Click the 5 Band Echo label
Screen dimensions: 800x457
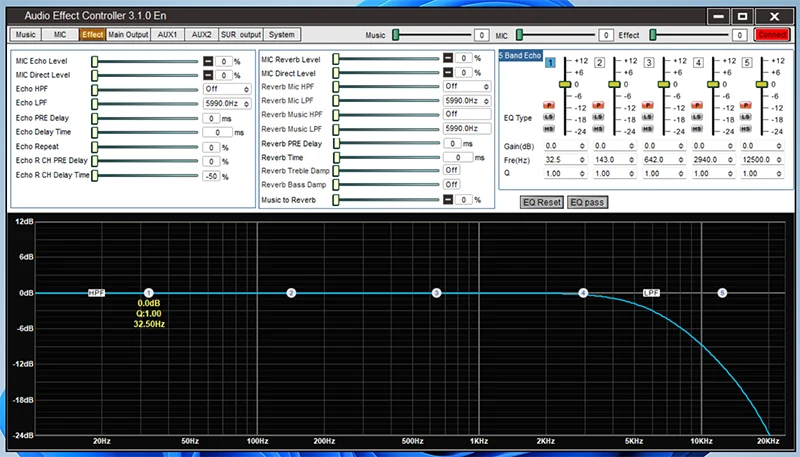[520, 55]
